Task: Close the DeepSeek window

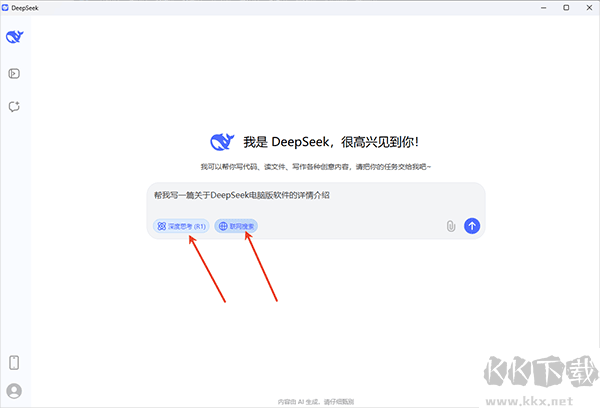Action: tap(589, 8)
